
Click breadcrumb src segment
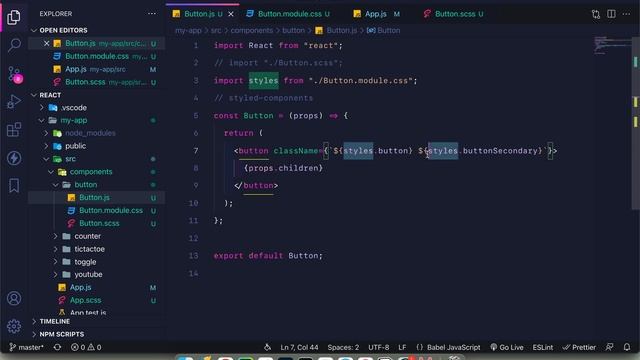[x=216, y=31]
